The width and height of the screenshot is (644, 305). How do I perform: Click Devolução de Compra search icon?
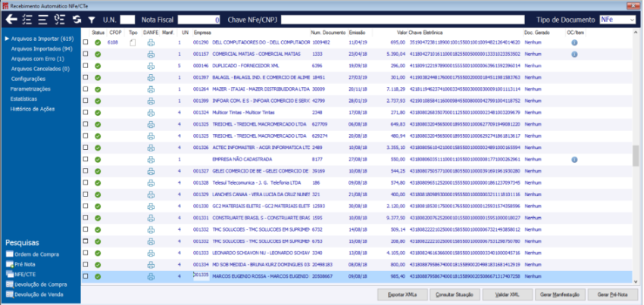pos(9,285)
